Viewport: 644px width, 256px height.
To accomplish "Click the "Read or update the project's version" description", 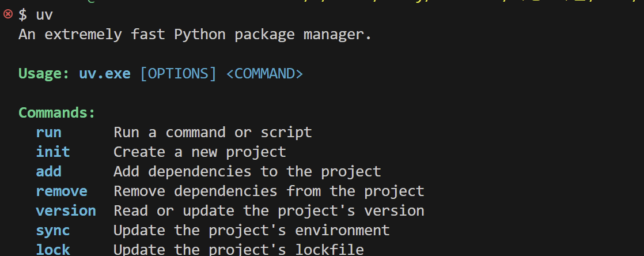I will pos(268,210).
